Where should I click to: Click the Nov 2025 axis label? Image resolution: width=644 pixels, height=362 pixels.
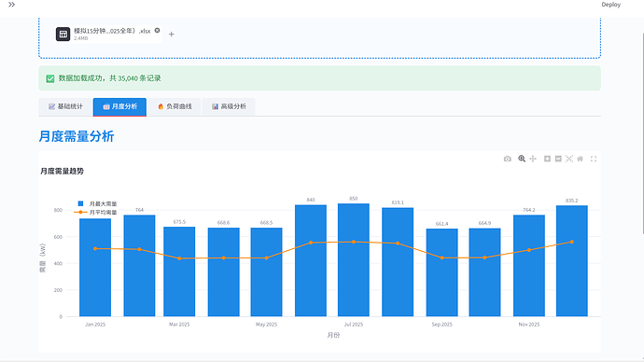pos(529,325)
